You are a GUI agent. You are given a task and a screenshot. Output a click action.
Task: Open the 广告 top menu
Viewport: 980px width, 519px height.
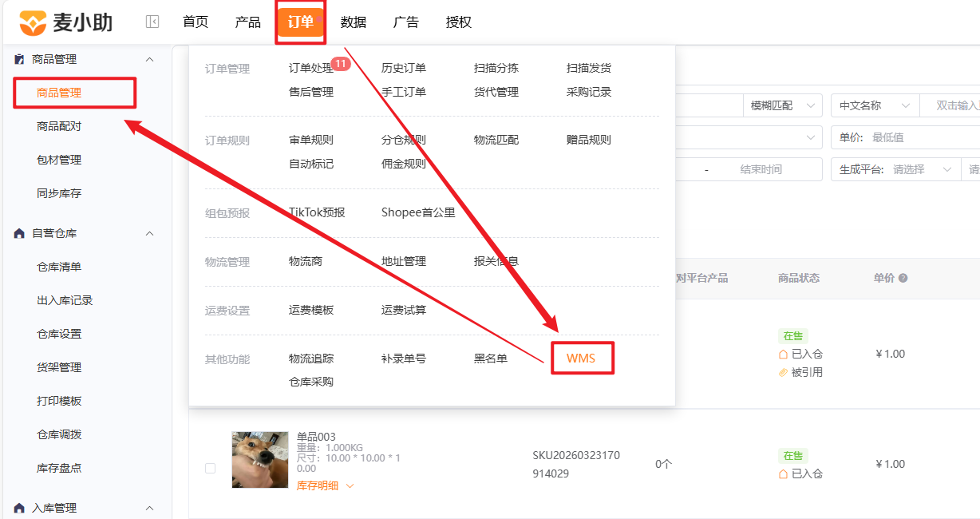pyautogui.click(x=406, y=22)
